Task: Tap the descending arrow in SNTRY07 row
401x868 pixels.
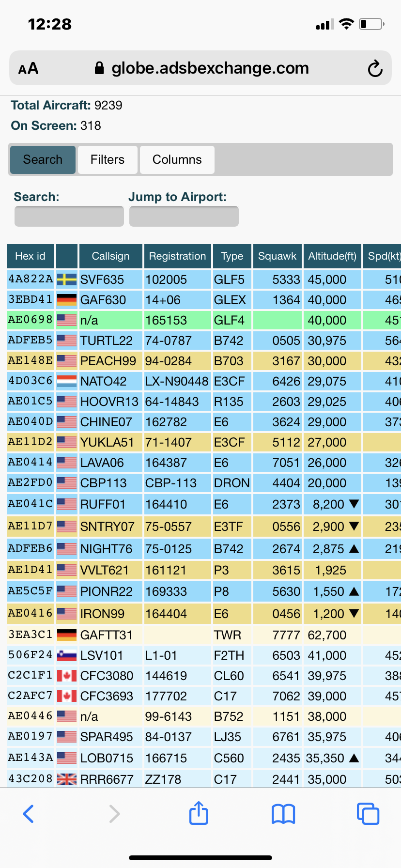Action: tap(354, 526)
